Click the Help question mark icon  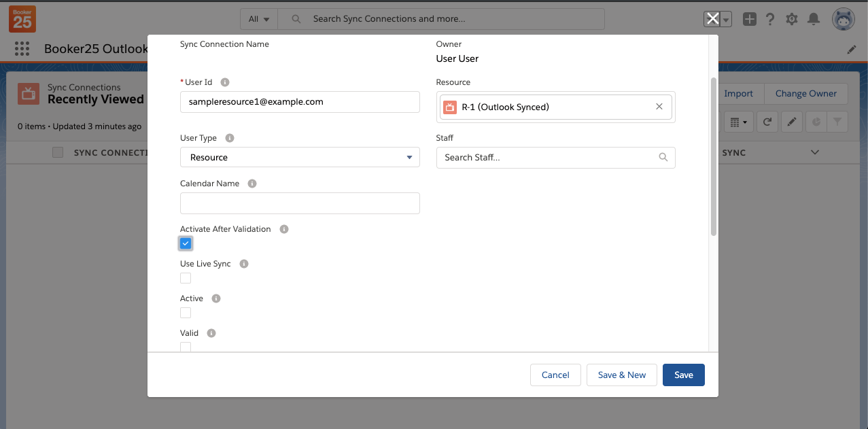tap(770, 19)
